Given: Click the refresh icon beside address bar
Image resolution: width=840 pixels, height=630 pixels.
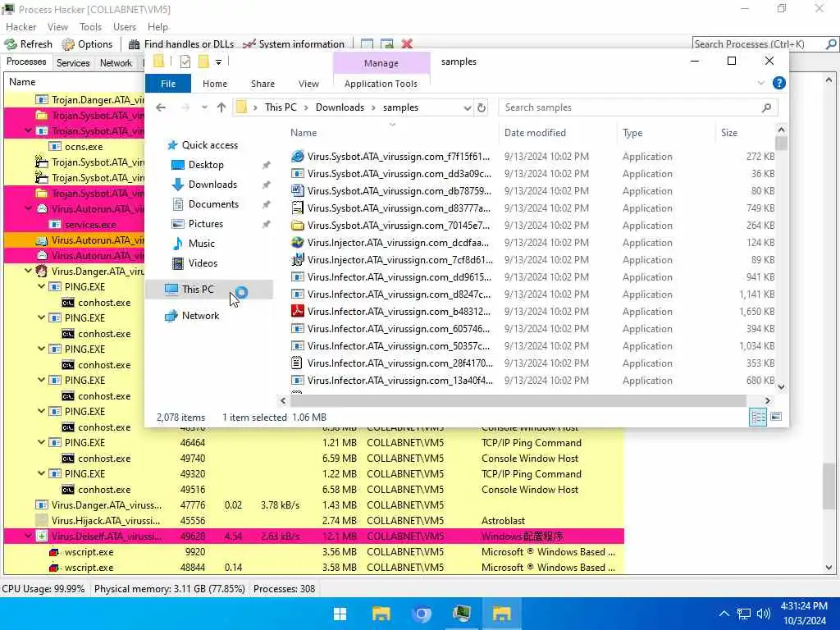Looking at the screenshot, I should point(482,107).
